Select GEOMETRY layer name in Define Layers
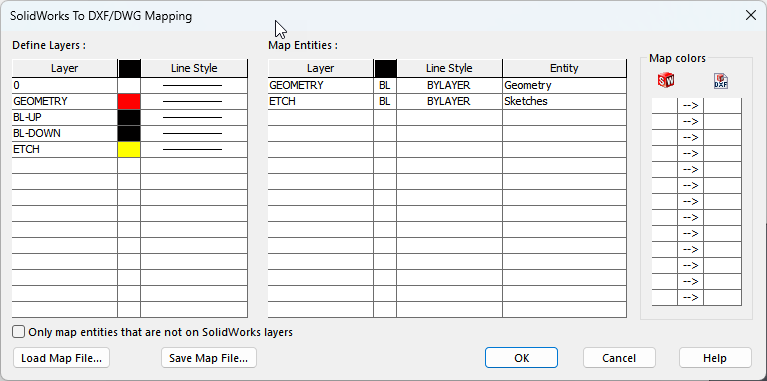The height and width of the screenshot is (381, 767). coord(65,101)
